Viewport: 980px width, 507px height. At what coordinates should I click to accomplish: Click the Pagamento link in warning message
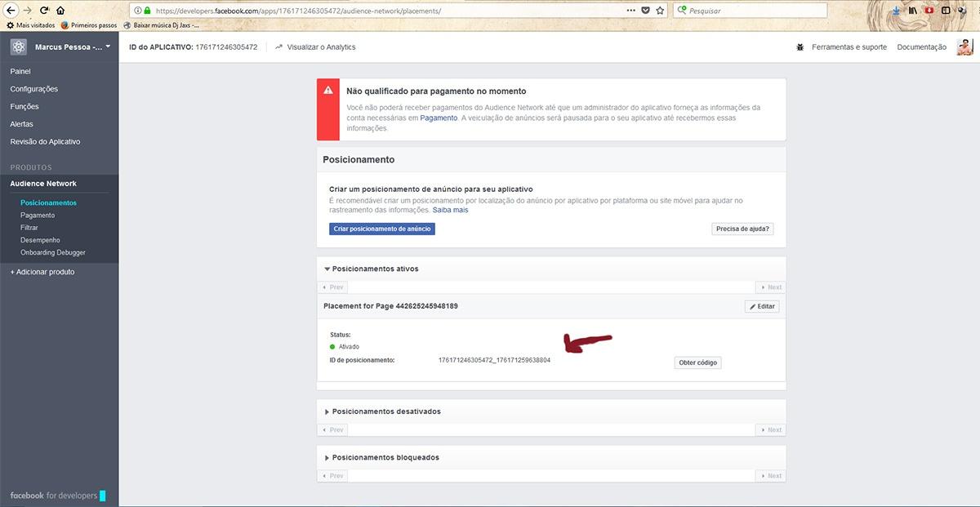tap(439, 118)
